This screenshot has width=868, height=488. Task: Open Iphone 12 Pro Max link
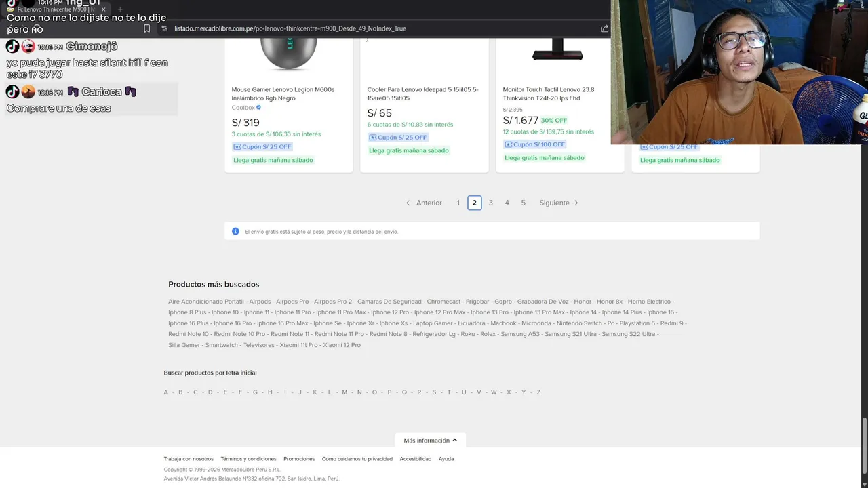coord(439,312)
